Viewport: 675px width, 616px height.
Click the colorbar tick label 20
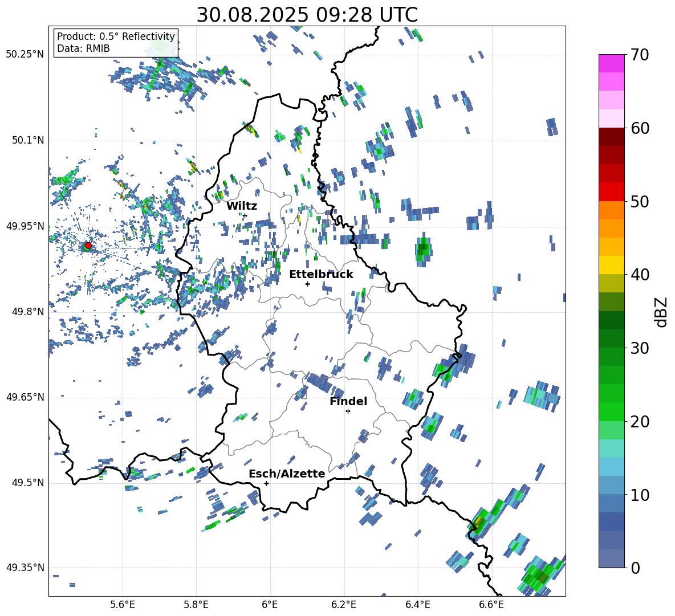(640, 422)
